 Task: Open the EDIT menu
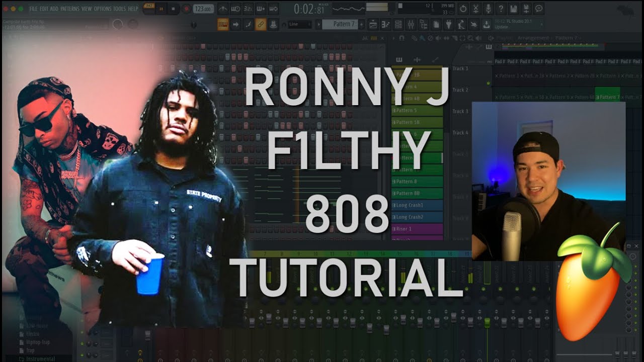tap(44, 9)
